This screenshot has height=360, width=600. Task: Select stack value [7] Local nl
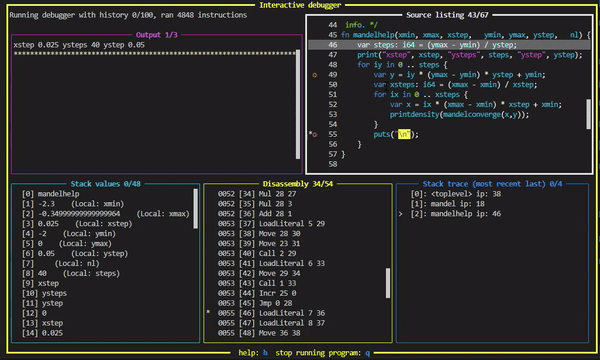click(x=60, y=264)
